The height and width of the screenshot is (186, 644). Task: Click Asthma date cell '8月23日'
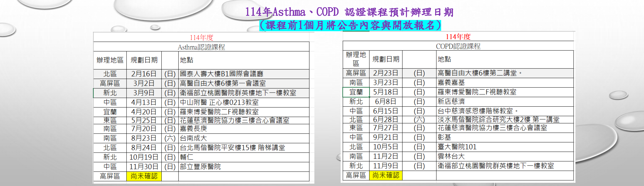point(144,138)
